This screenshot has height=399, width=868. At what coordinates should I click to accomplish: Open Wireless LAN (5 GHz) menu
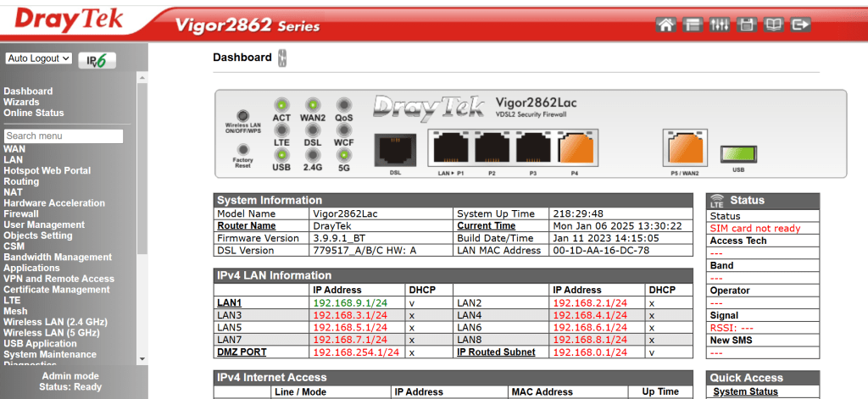coord(52,333)
